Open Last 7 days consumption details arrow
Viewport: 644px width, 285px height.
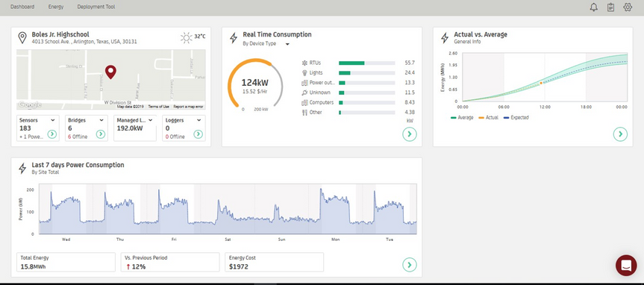[409, 265]
